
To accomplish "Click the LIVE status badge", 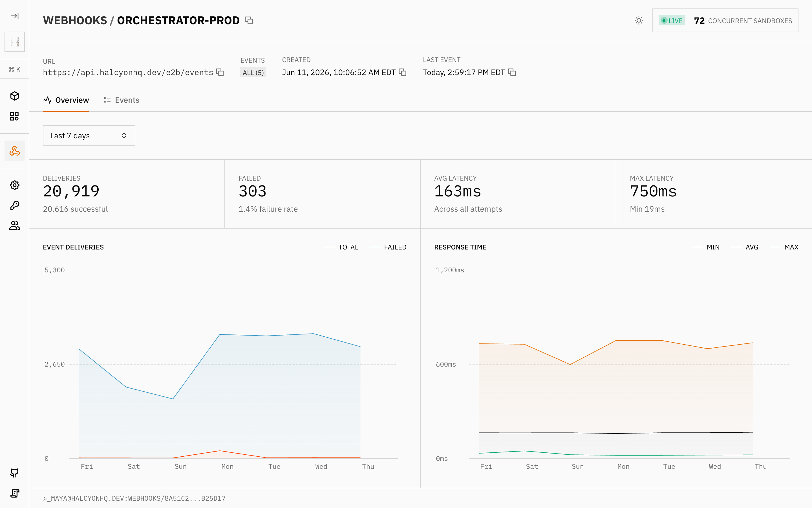I will [672, 21].
